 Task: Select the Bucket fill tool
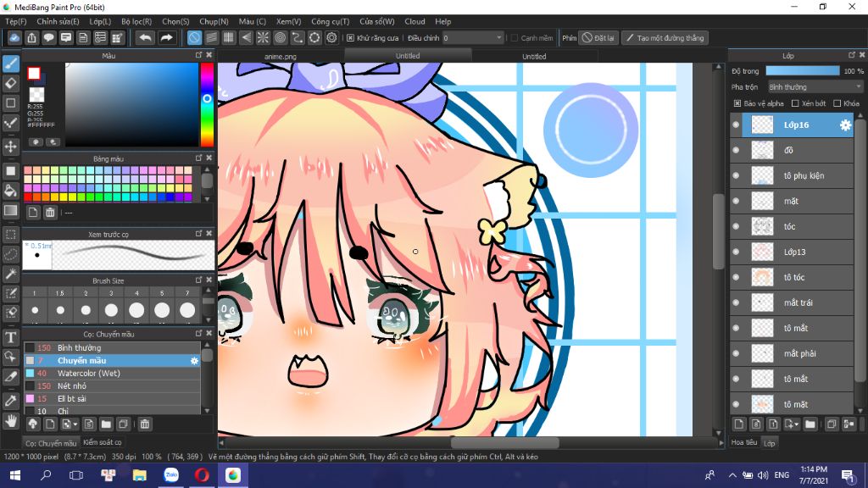click(x=10, y=191)
